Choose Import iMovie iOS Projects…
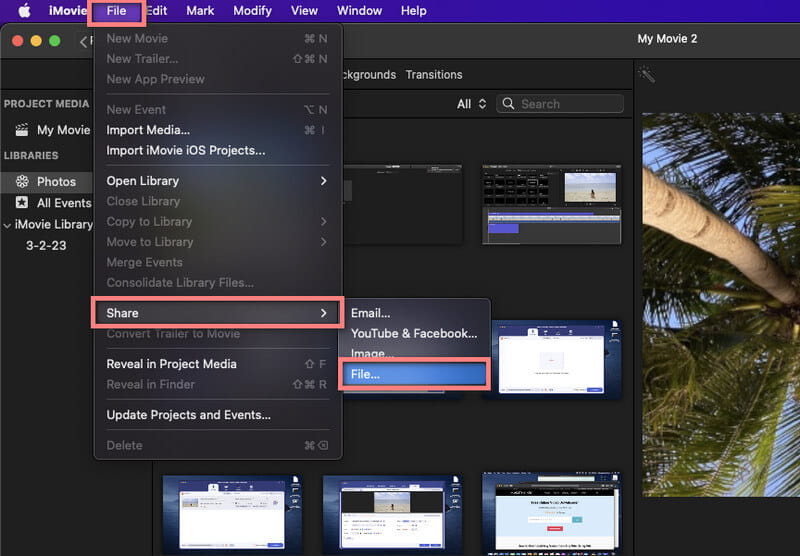 coord(217,150)
